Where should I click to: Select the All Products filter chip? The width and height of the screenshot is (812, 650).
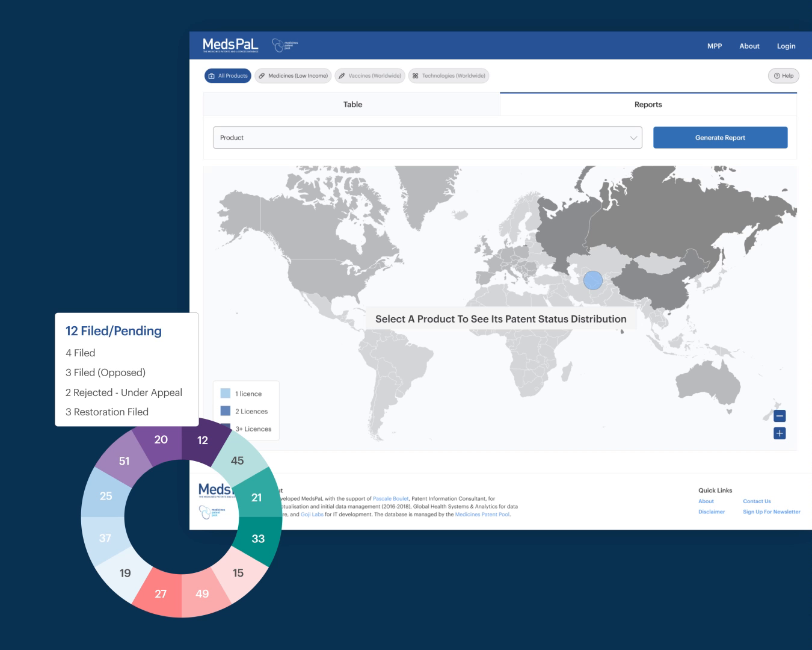coord(228,76)
